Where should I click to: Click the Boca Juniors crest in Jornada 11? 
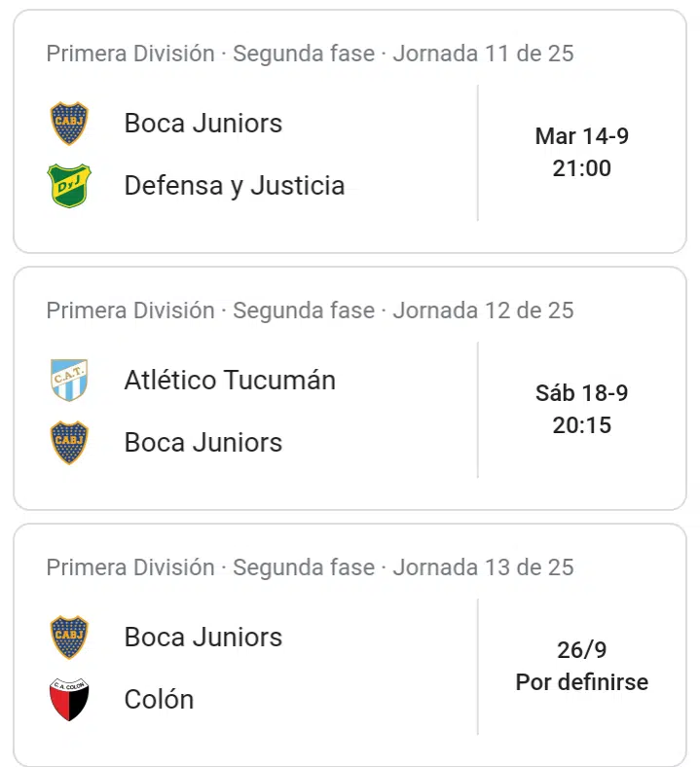point(69,124)
